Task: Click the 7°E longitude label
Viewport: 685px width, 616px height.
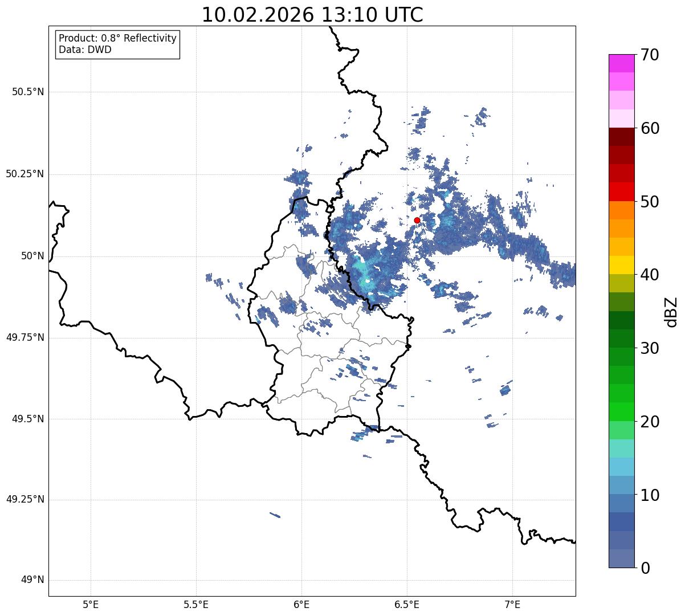Action: [512, 604]
